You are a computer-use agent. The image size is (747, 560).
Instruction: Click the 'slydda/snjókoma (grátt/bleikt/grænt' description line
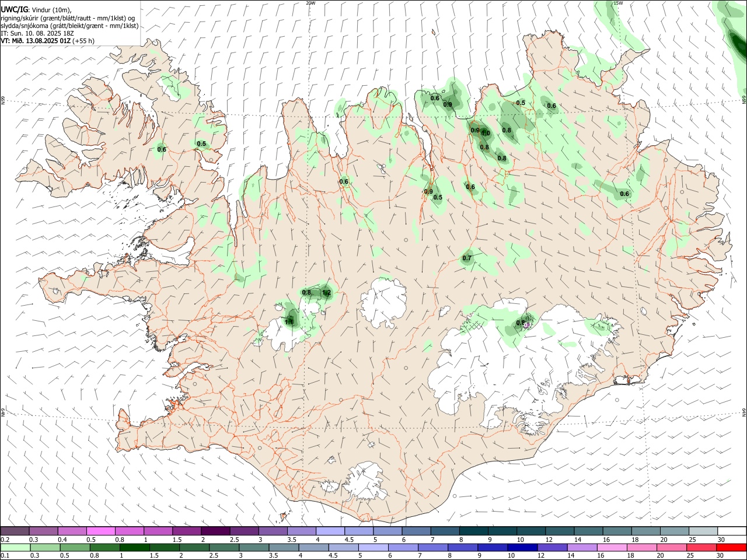(x=69, y=26)
